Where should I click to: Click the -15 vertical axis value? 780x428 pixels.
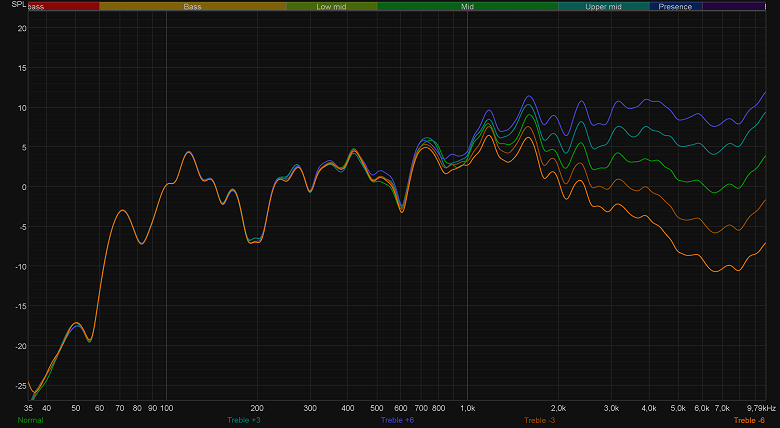point(20,307)
